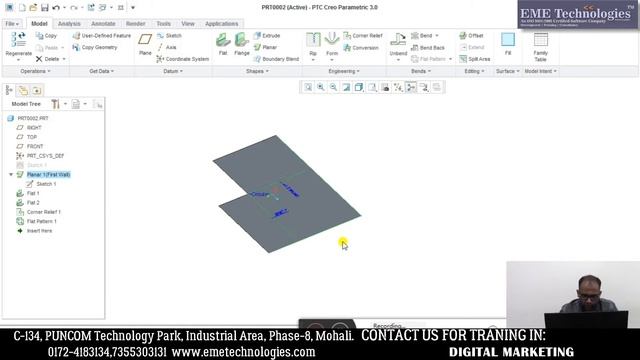Select the Bend tool

[422, 36]
